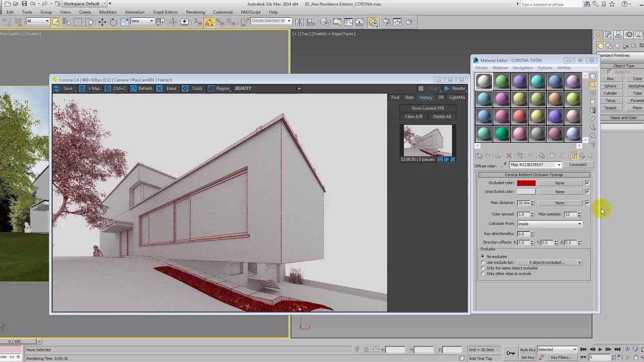
Task: Switch to the History tab in Corona VFB
Action: (426, 98)
